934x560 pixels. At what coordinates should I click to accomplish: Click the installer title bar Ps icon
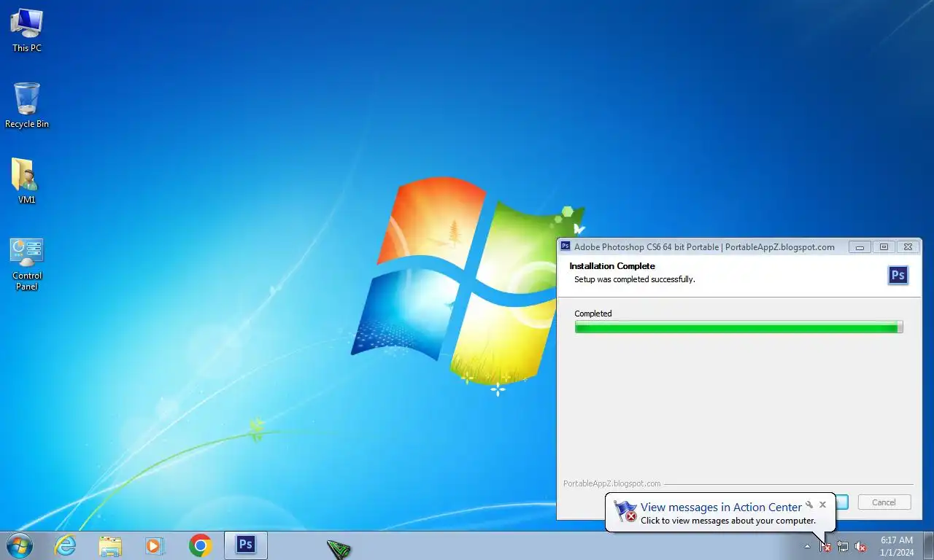click(x=566, y=246)
